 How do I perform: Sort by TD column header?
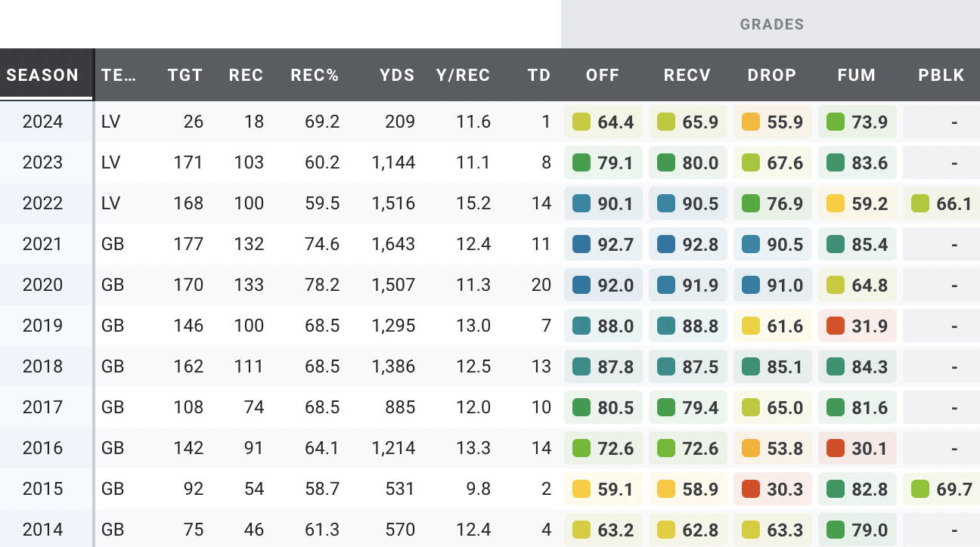[540, 75]
